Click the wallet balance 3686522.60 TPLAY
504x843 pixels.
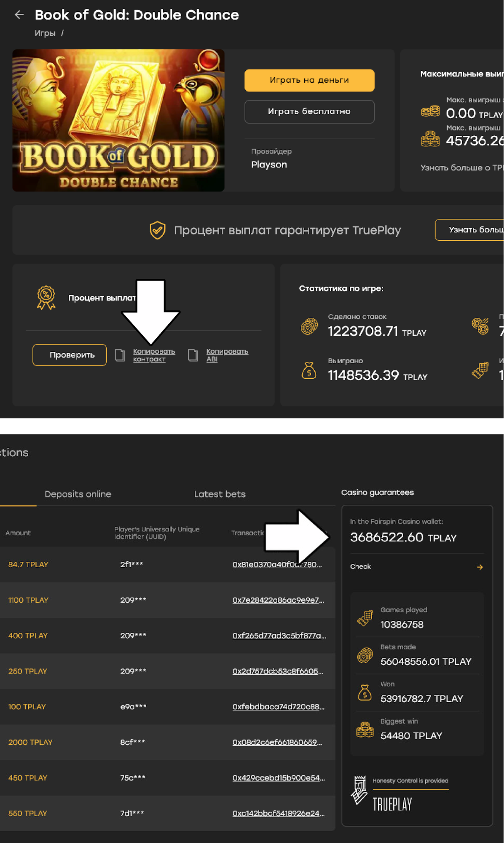coord(403,537)
